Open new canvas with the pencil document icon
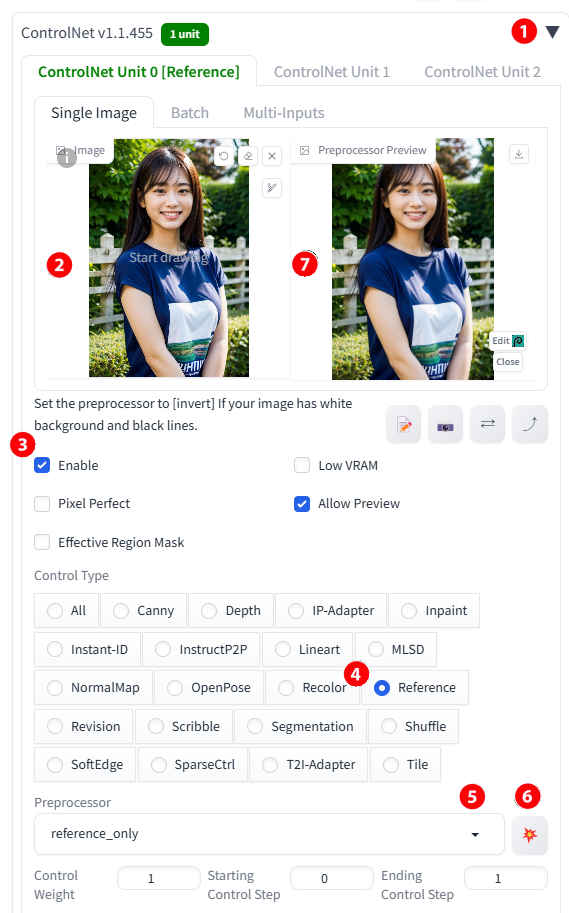 click(x=404, y=424)
